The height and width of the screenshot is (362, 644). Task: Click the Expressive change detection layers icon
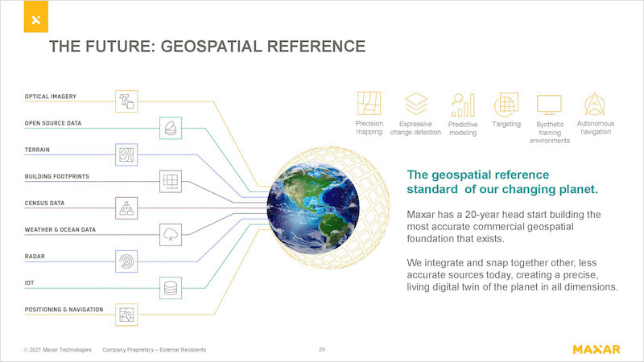pos(416,104)
